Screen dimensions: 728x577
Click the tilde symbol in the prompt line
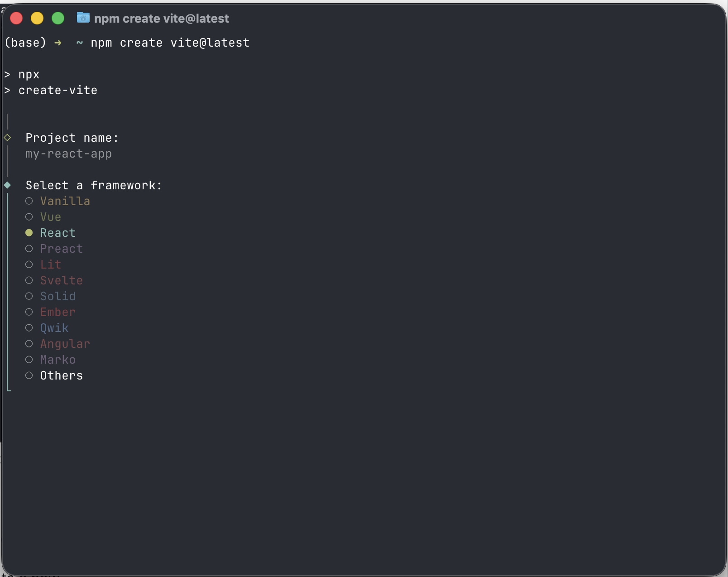tap(80, 43)
